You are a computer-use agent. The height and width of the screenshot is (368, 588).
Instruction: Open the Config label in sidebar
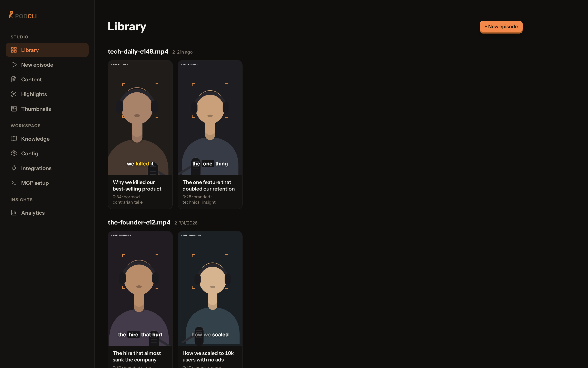(29, 154)
